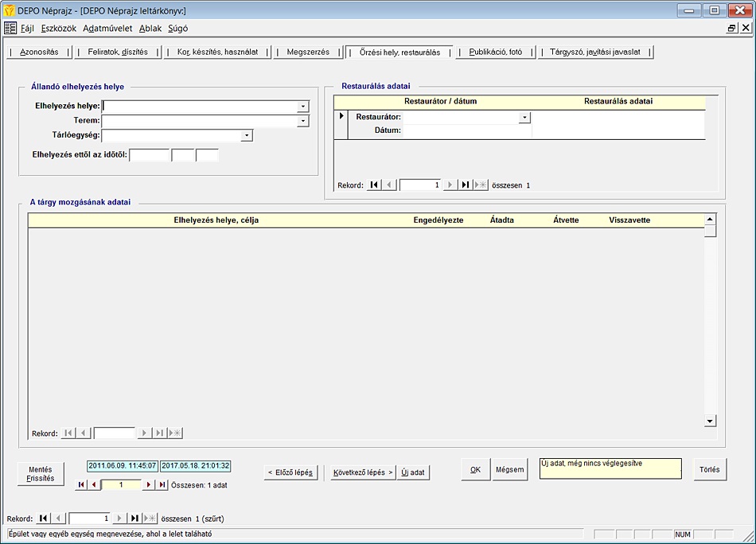Click scroll-down arrow in tárgy mozgásának table
Viewport: 756px width, 544px height.
pyautogui.click(x=711, y=420)
